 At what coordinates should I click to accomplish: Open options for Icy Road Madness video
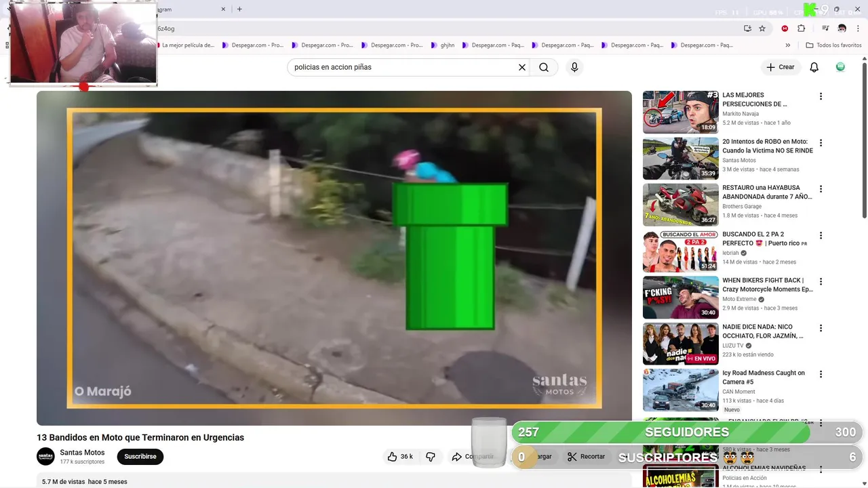tap(821, 374)
